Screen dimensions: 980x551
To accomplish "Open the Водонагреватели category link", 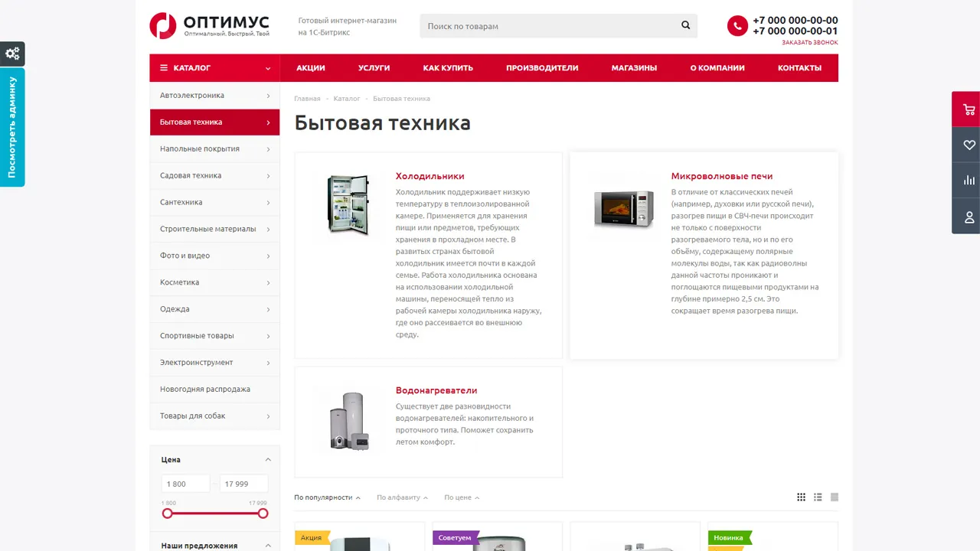I will coord(436,390).
